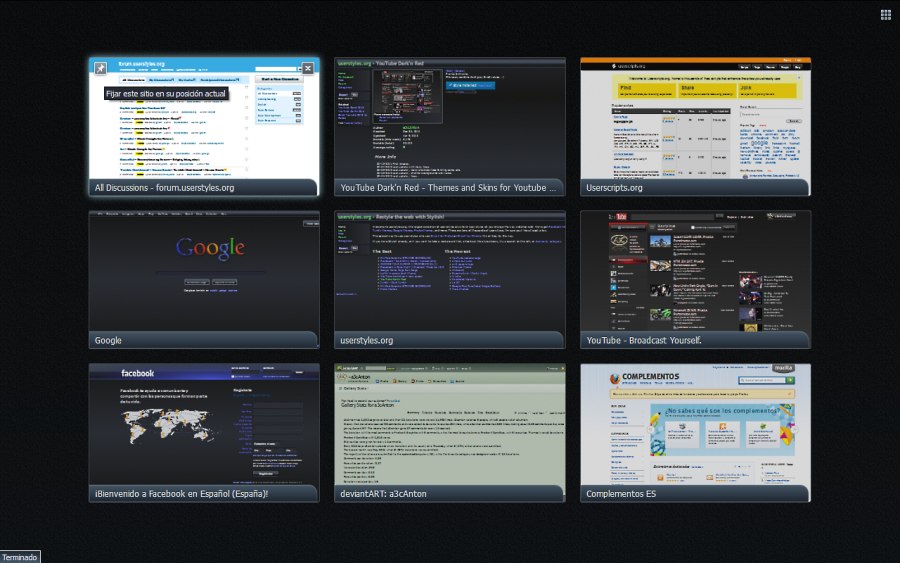
Task: Click the 'Complementos ES' tile title
Action: pos(620,494)
